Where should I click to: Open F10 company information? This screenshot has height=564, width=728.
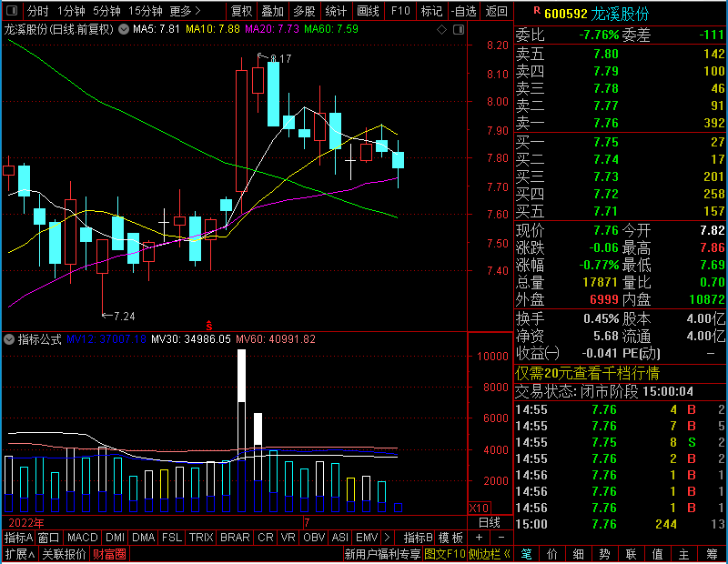click(400, 11)
